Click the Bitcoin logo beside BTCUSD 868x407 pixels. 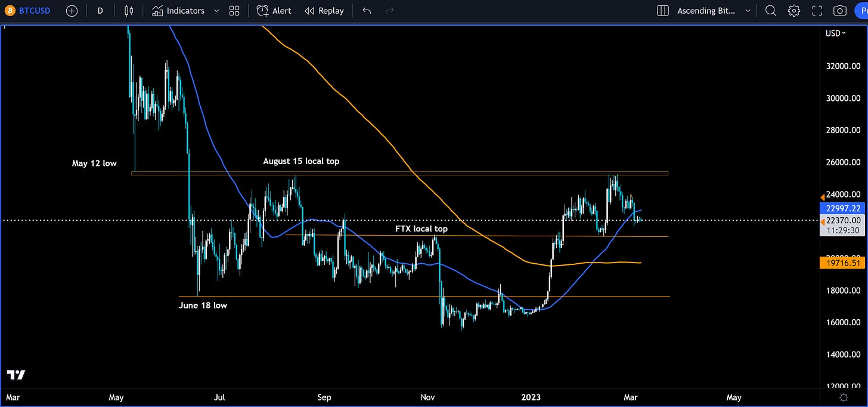(10, 11)
